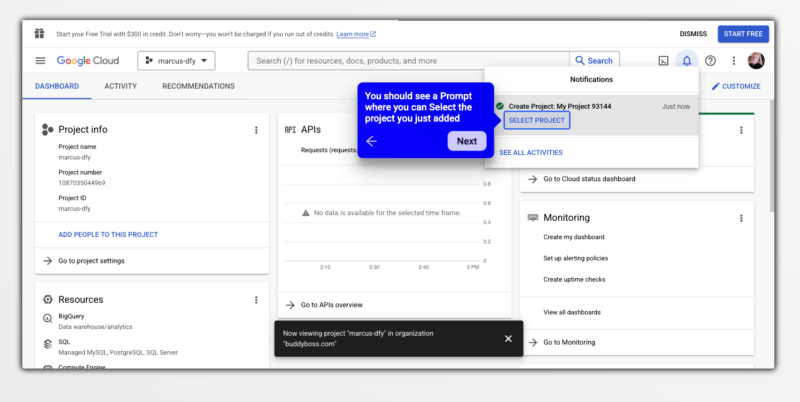Open APIs card options menu
Viewport: 800px width, 402px height.
coord(497,130)
